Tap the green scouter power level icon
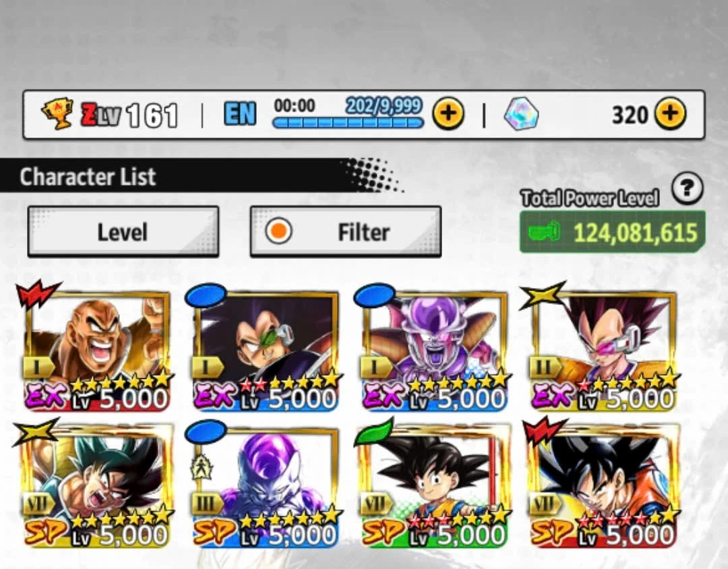This screenshot has width=728, height=569. pyautogui.click(x=545, y=231)
